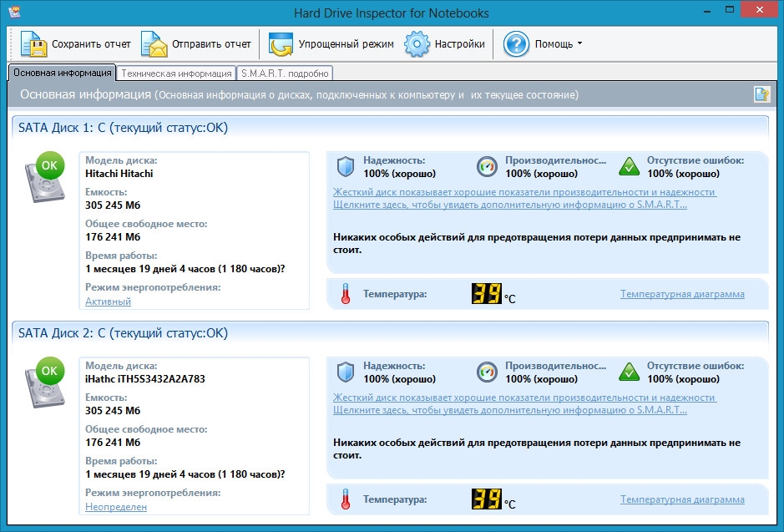Click the Disk 1 temperature digit display
The width and height of the screenshot is (784, 532).
pyautogui.click(x=486, y=294)
